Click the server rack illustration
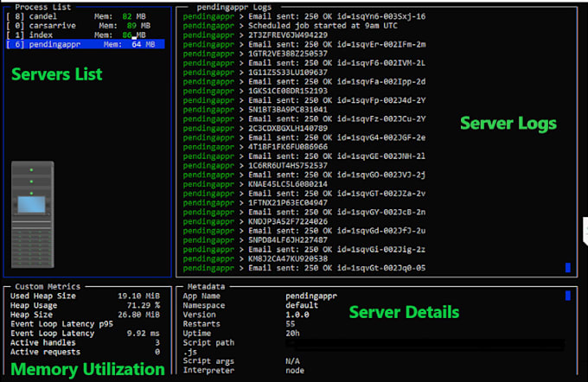Viewport: 588px width, 382px height. pyautogui.click(x=33, y=214)
